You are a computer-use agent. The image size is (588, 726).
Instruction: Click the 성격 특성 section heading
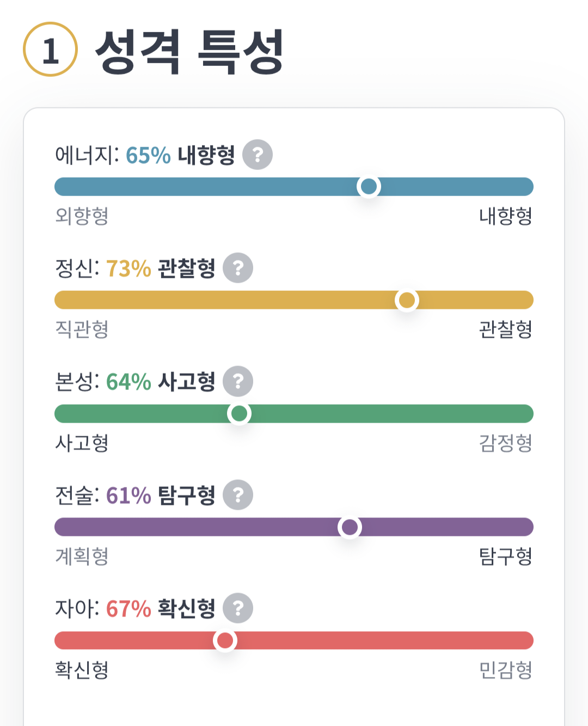(189, 51)
